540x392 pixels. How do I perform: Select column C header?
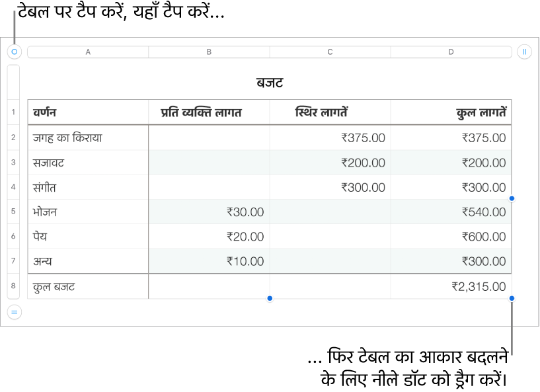[x=330, y=52]
